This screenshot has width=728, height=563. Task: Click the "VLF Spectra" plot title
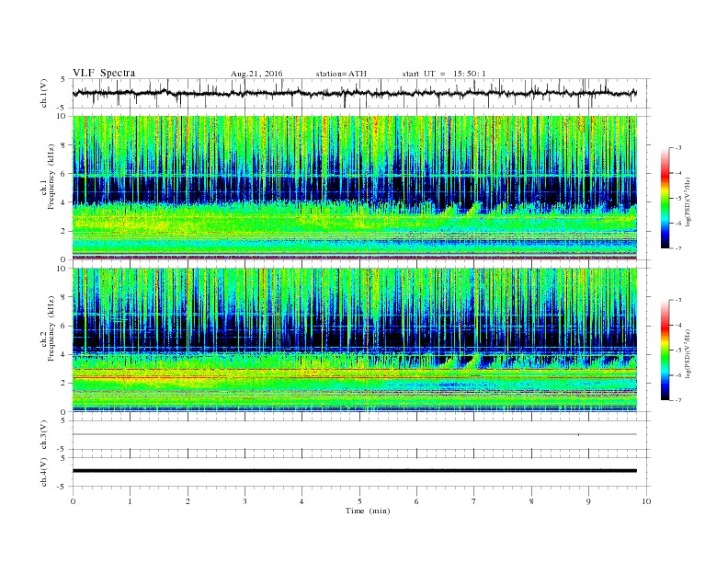pyautogui.click(x=104, y=73)
